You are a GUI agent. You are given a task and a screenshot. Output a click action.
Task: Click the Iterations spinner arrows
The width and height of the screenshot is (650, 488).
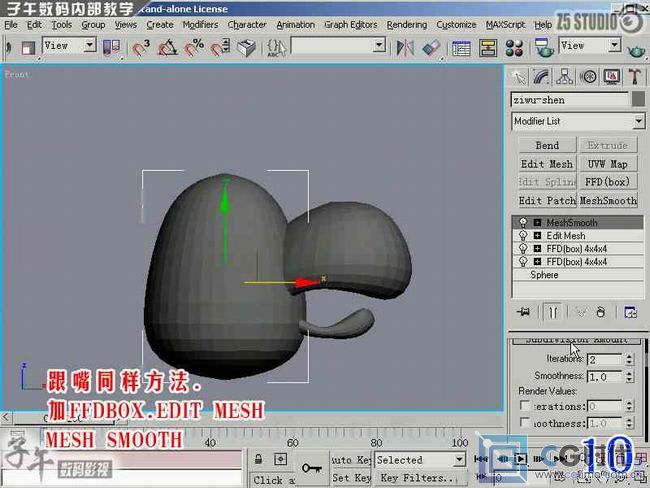tap(629, 359)
